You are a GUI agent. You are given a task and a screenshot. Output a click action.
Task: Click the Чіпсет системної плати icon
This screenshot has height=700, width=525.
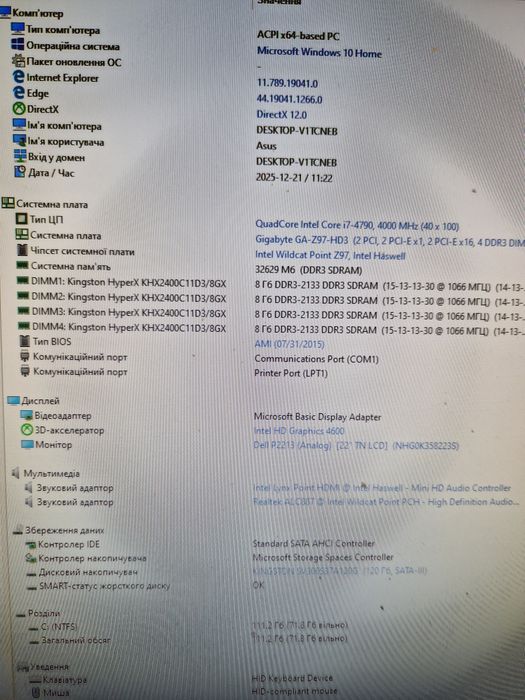(22, 250)
